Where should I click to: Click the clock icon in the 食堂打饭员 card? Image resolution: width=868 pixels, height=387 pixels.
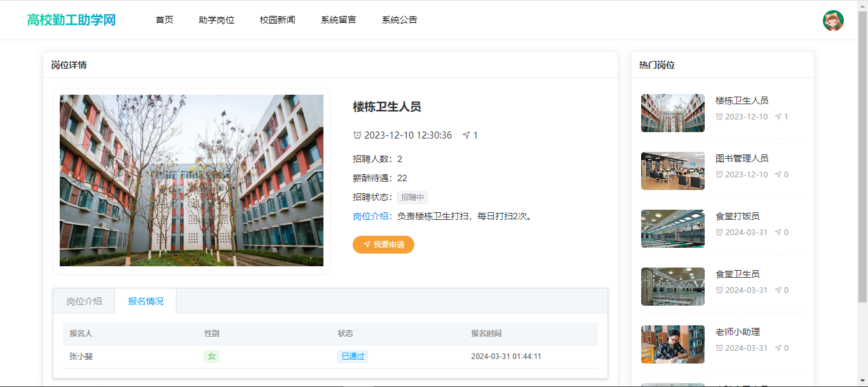click(x=719, y=232)
